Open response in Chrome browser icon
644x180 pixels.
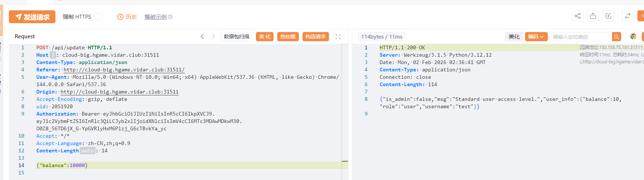[633, 36]
